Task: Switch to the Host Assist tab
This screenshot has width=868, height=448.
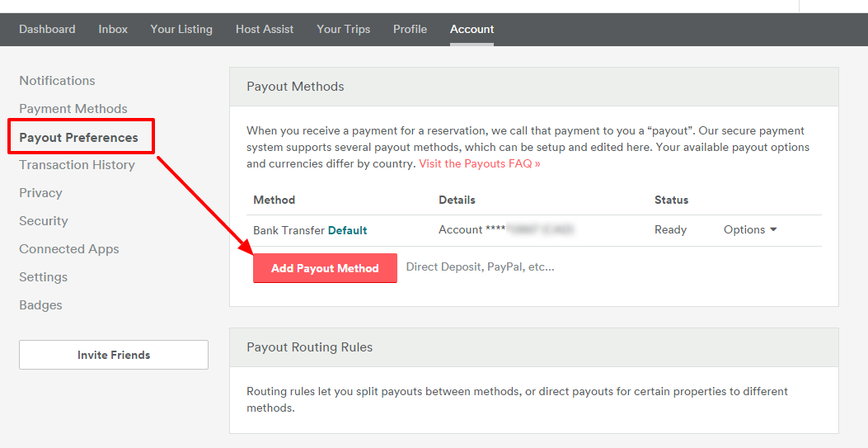Action: 265,29
